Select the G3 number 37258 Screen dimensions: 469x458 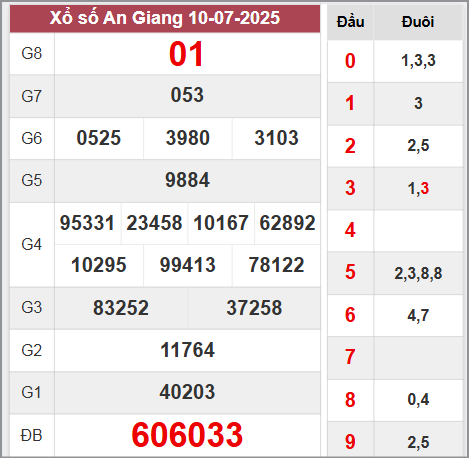coord(254,308)
